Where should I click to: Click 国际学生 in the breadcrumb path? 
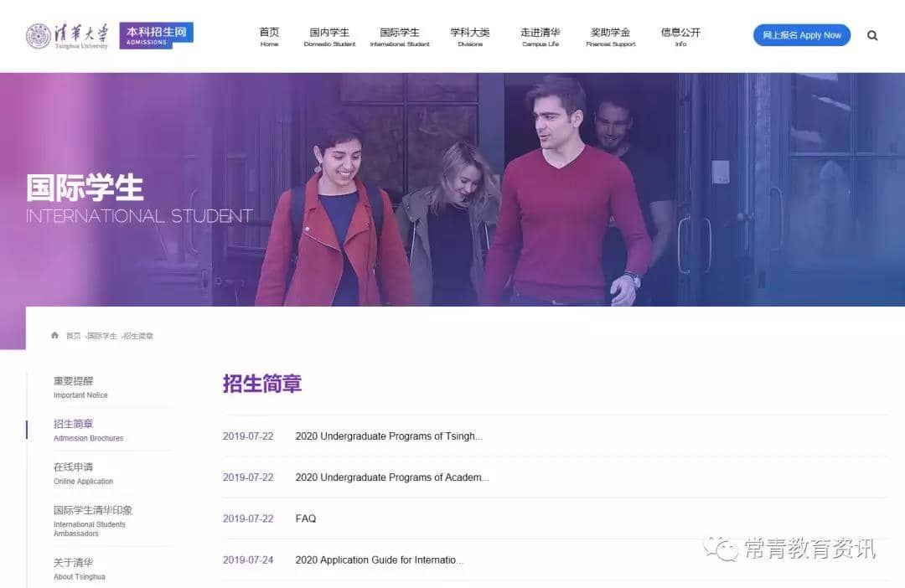tap(102, 336)
